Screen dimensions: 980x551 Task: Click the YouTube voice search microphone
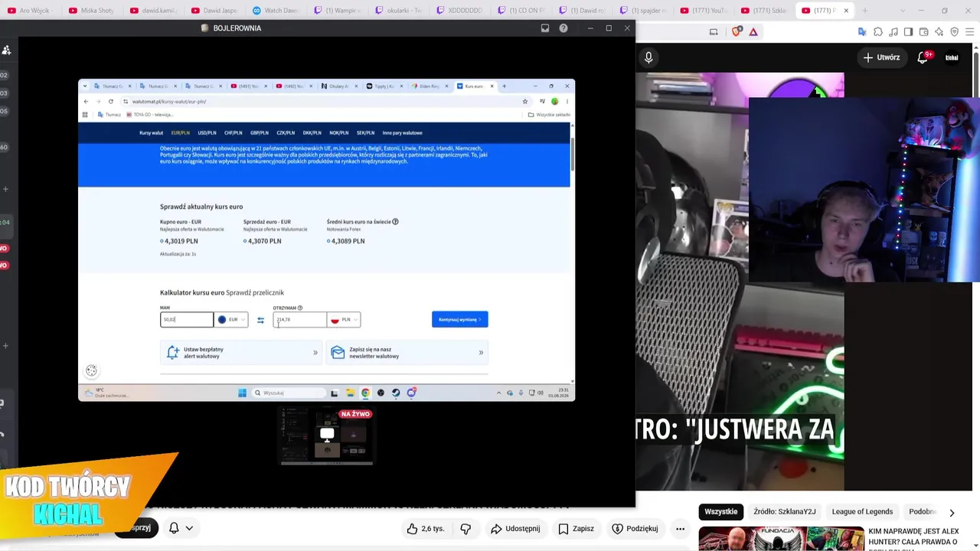click(x=648, y=57)
